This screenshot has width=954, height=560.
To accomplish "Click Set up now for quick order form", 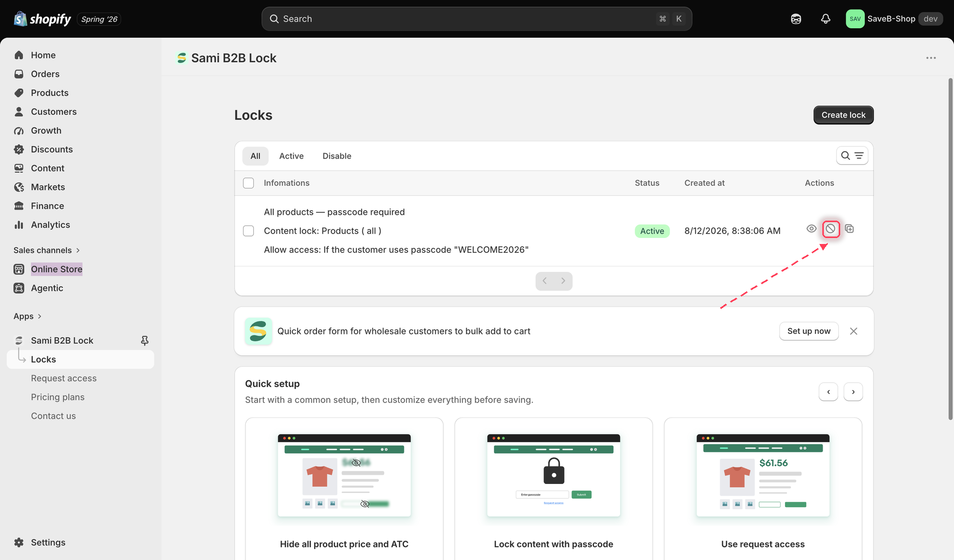I will 809,331.
